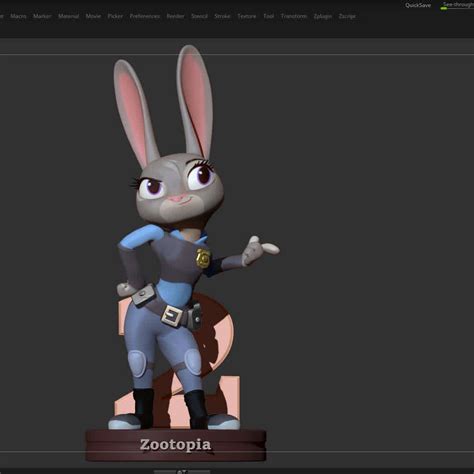Open the Material menu

[x=69, y=16]
